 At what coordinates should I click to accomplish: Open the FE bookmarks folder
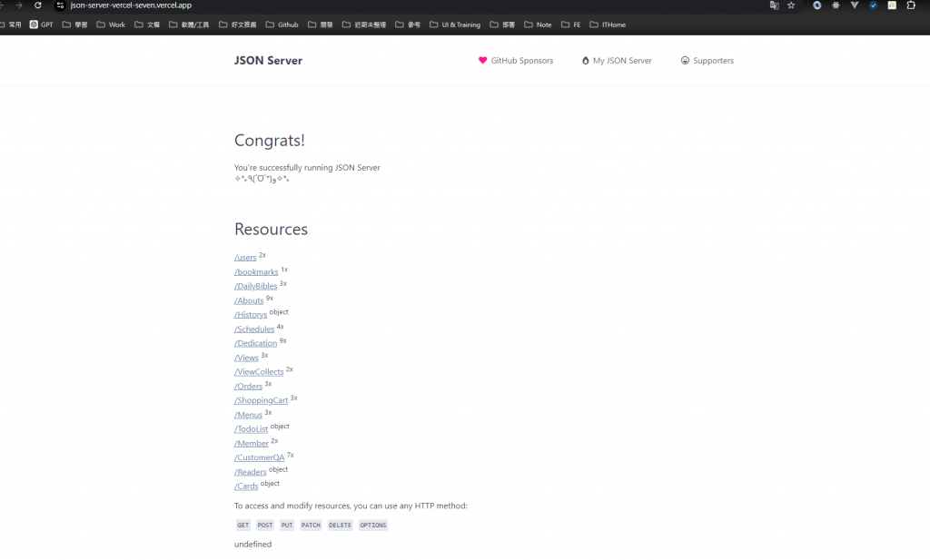[571, 25]
